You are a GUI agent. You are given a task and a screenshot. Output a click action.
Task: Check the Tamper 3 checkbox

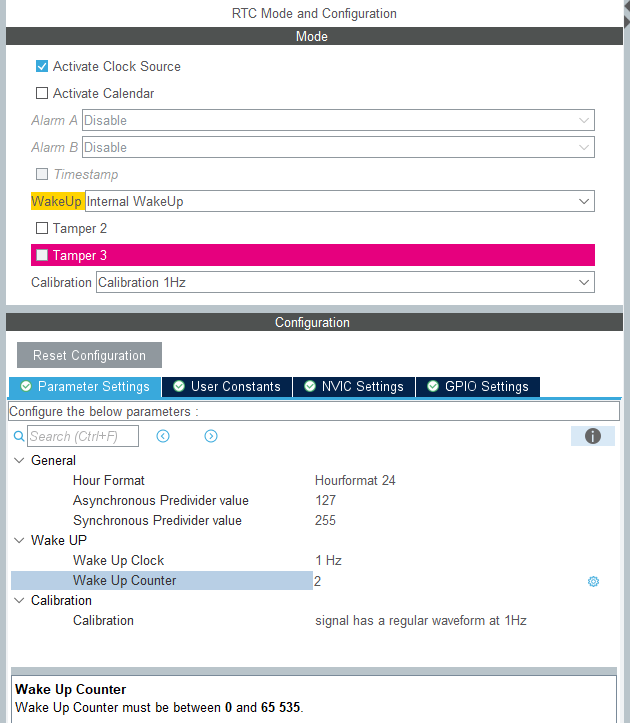click(42, 256)
